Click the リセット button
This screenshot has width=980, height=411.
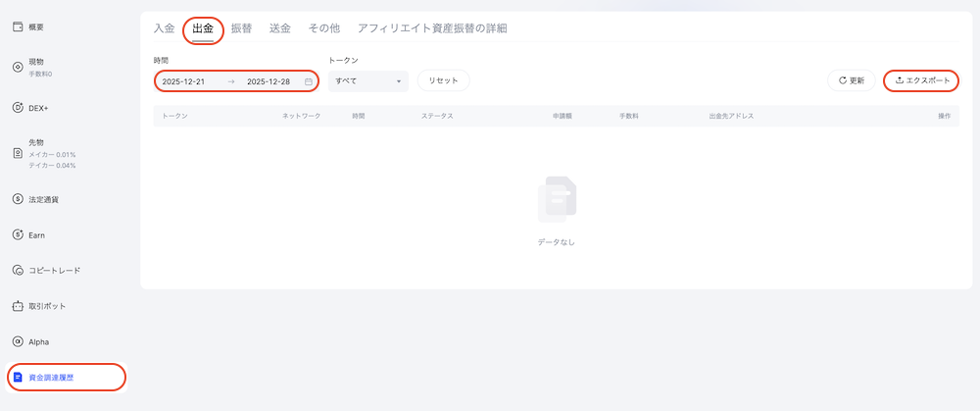(x=443, y=80)
